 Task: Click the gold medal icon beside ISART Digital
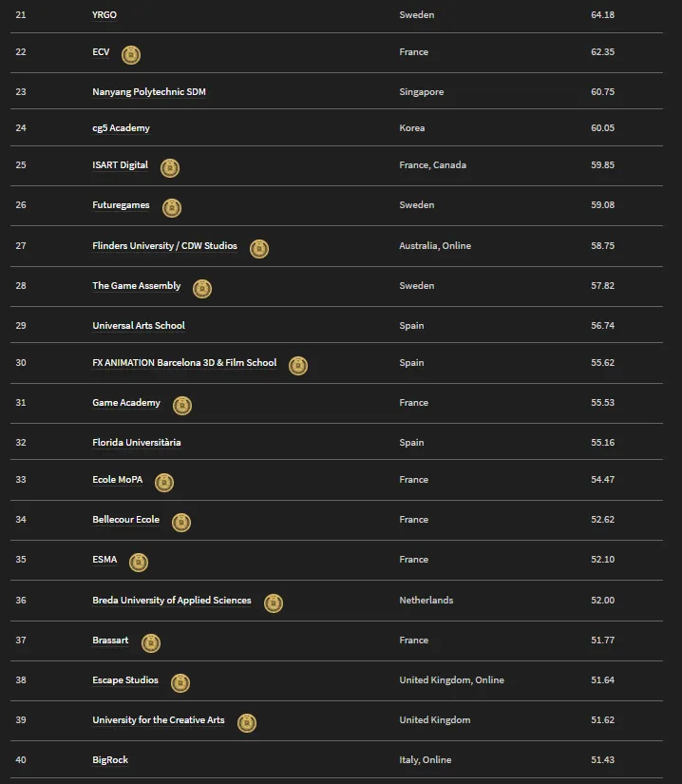(x=170, y=168)
